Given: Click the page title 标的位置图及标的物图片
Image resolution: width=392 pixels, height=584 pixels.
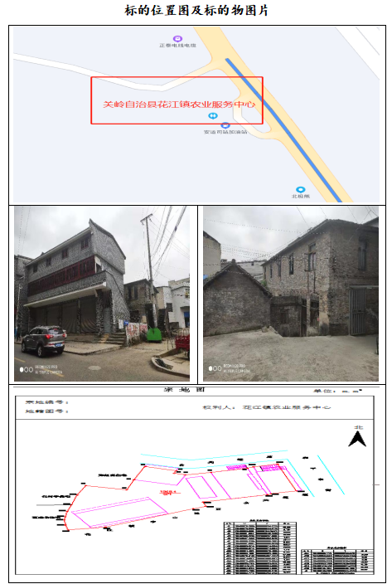Looking at the screenshot, I should (x=196, y=10).
